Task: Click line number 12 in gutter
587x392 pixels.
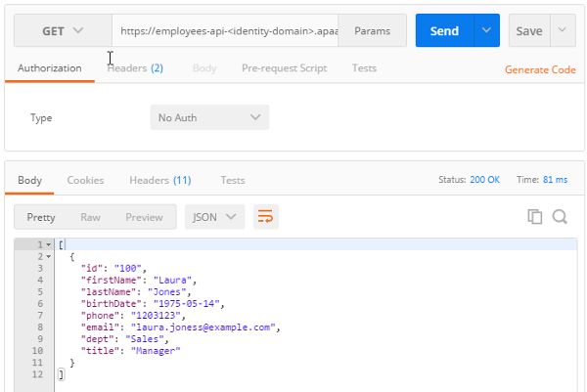Action: point(37,374)
